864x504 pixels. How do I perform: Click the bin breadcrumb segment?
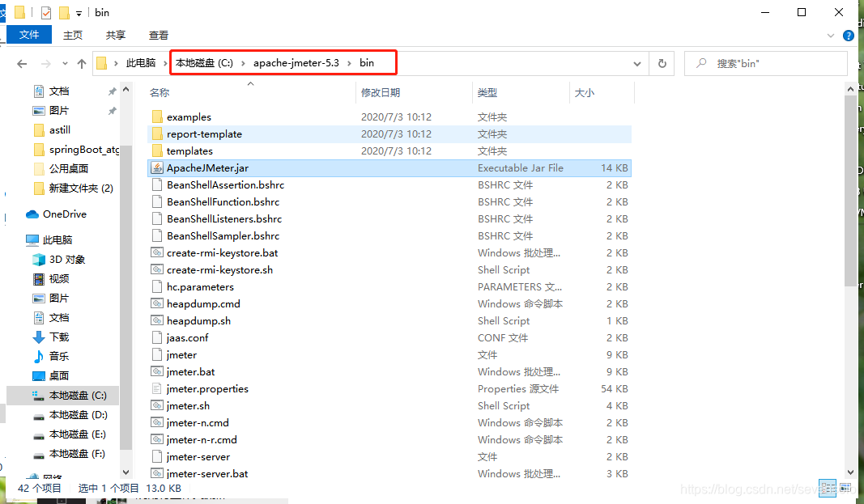(x=367, y=63)
